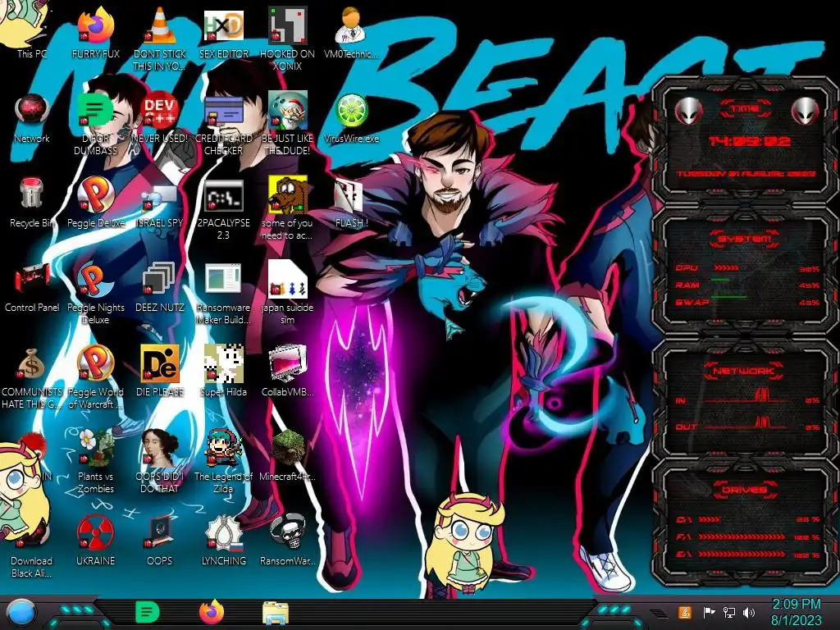Click the left alien head on TIME widget
Viewport: 840px width, 630px height.
click(688, 111)
